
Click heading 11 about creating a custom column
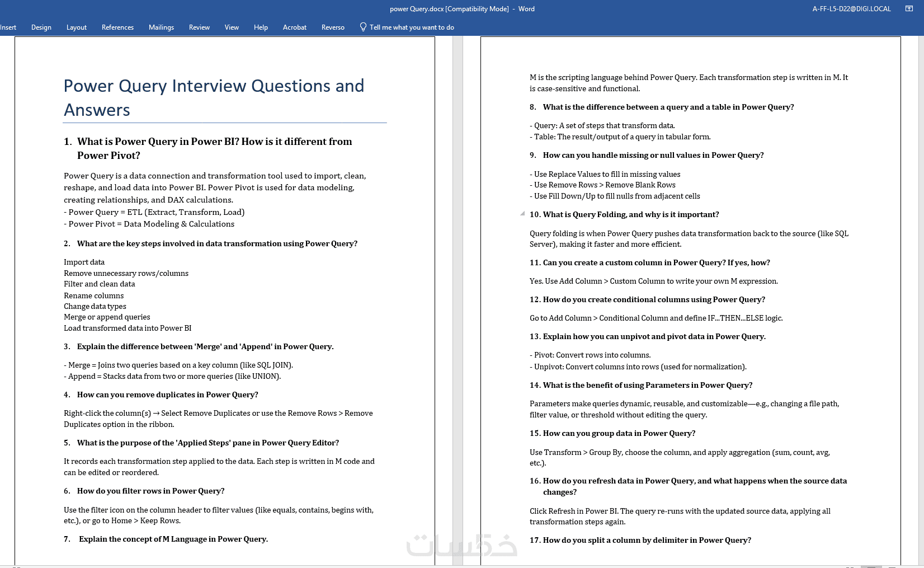pyautogui.click(x=650, y=262)
